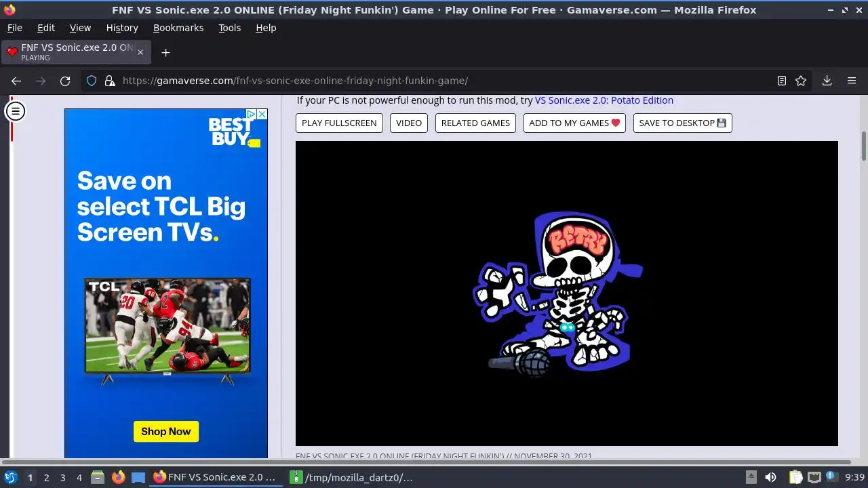868x488 pixels.
Task: Switch to workspace 4
Action: (79, 477)
